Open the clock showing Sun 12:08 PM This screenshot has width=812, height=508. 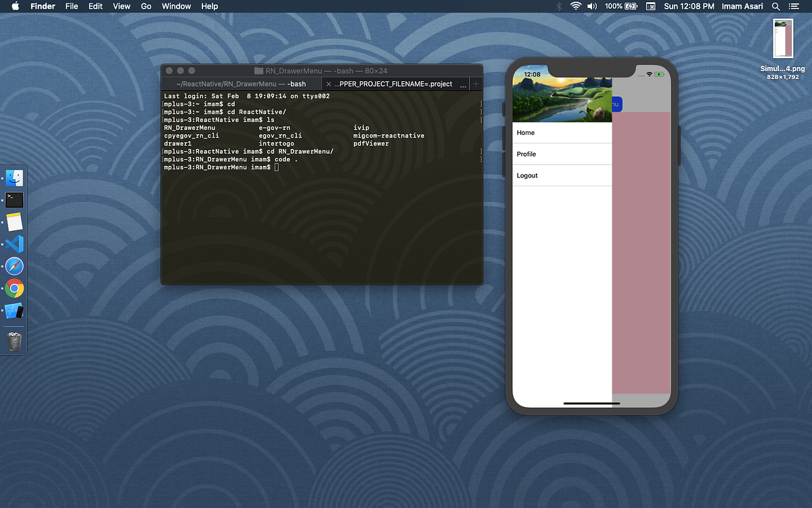[689, 6]
